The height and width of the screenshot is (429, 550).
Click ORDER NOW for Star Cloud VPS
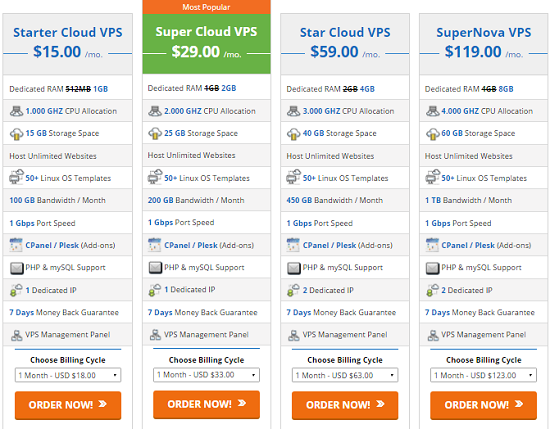click(x=345, y=405)
